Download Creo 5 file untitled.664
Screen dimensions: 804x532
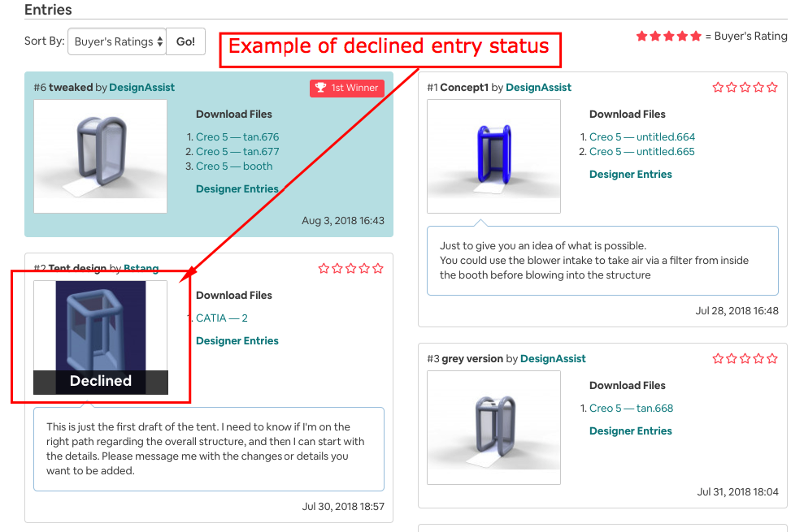(x=643, y=136)
